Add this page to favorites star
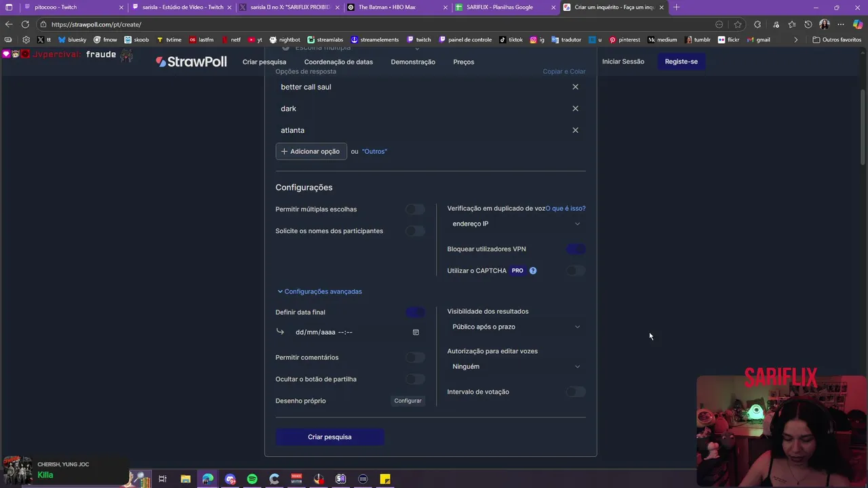Image resolution: width=868 pixels, height=488 pixels. (738, 24)
